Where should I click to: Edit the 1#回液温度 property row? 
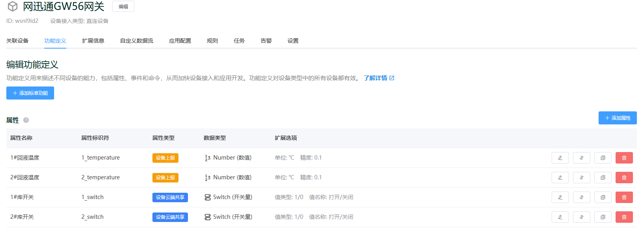click(560, 158)
